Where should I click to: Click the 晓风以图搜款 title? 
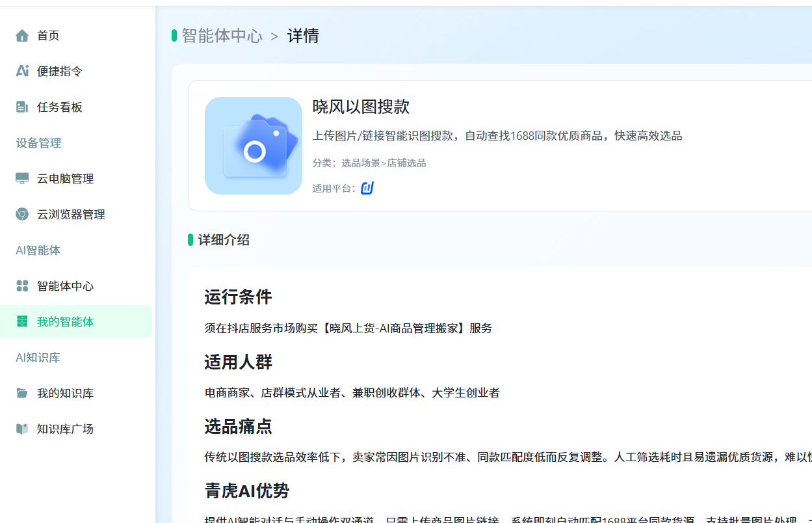click(x=361, y=107)
